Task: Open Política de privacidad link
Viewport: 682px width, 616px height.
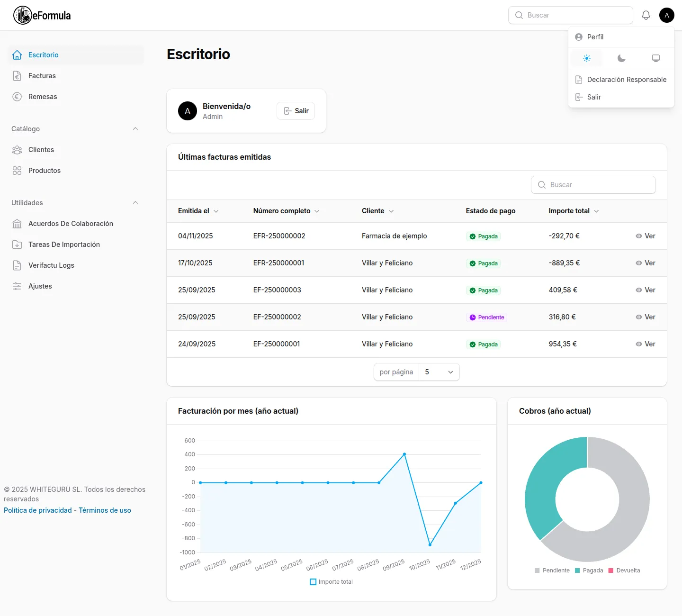Action: coord(38,510)
